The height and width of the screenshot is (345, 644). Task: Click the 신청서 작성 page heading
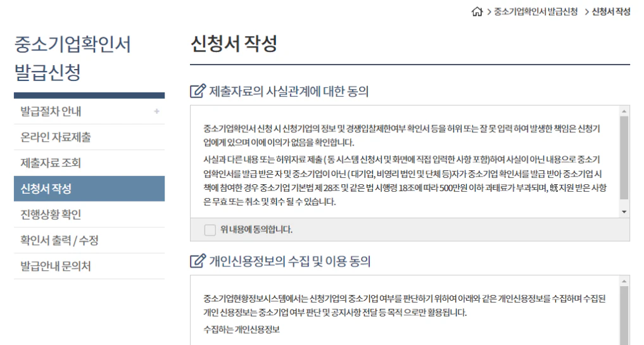[x=234, y=44]
